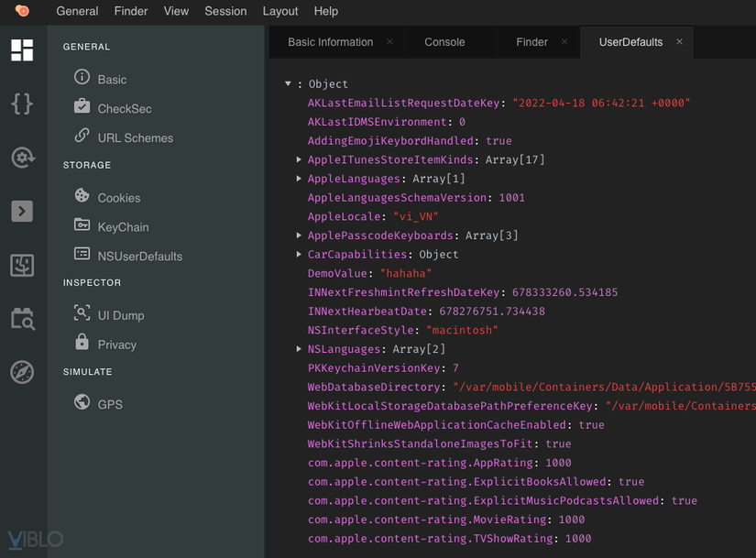Image resolution: width=756 pixels, height=558 pixels.
Task: Select KeyChain in the Storage section
Action: (x=123, y=226)
